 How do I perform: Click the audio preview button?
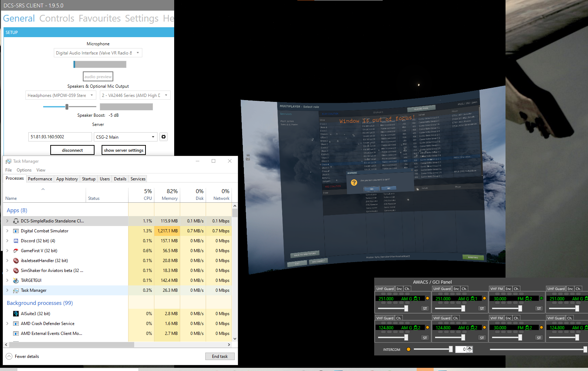[x=98, y=77]
